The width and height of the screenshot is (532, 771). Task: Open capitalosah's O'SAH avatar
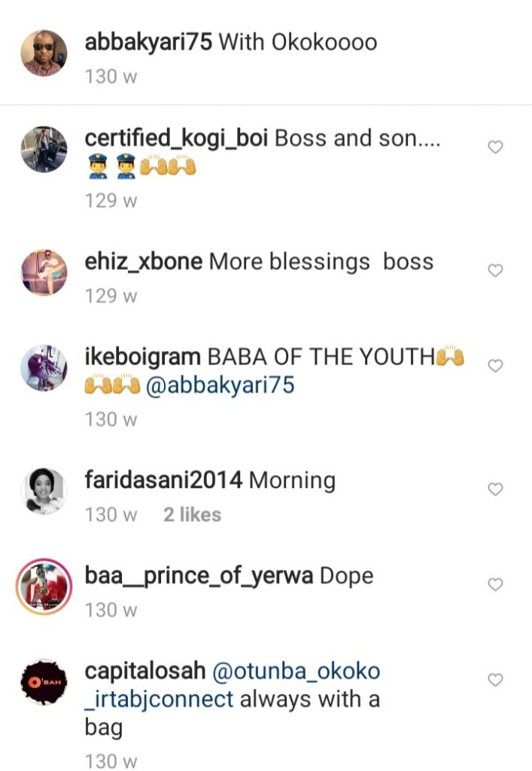(x=44, y=681)
